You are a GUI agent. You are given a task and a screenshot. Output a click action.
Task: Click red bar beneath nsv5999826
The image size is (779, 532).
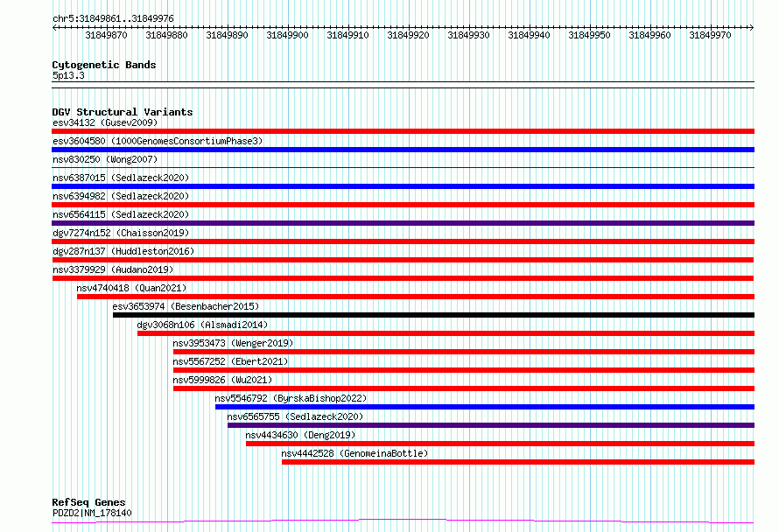pos(464,388)
